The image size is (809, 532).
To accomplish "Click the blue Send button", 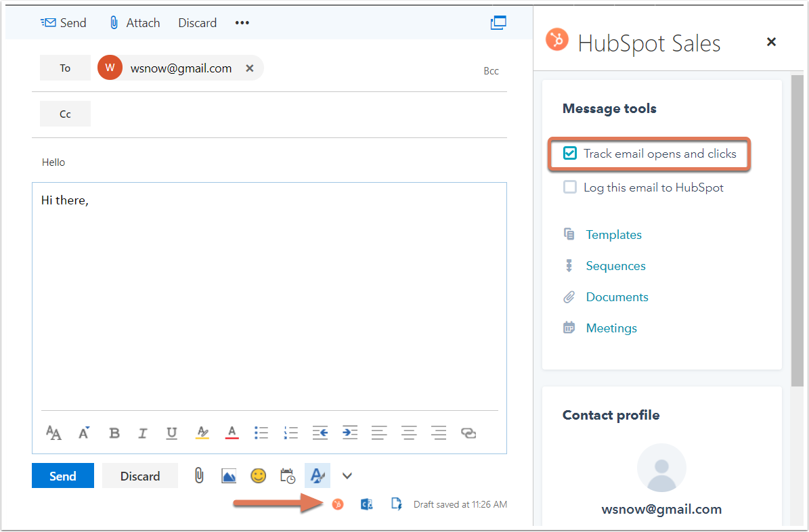I will (x=63, y=476).
